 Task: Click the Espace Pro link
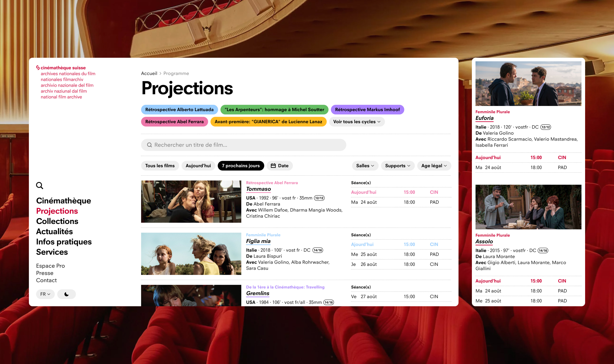tap(50, 266)
